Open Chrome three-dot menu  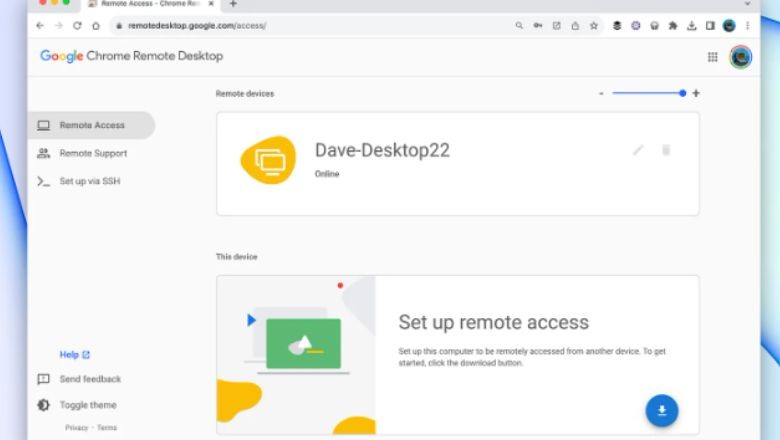point(748,25)
